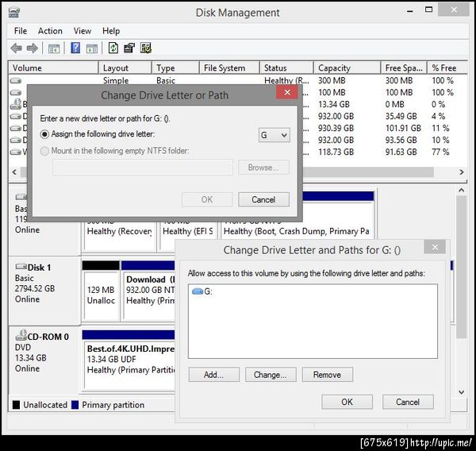Open the File menu
Viewport: 476px width, 451px height.
(x=21, y=31)
